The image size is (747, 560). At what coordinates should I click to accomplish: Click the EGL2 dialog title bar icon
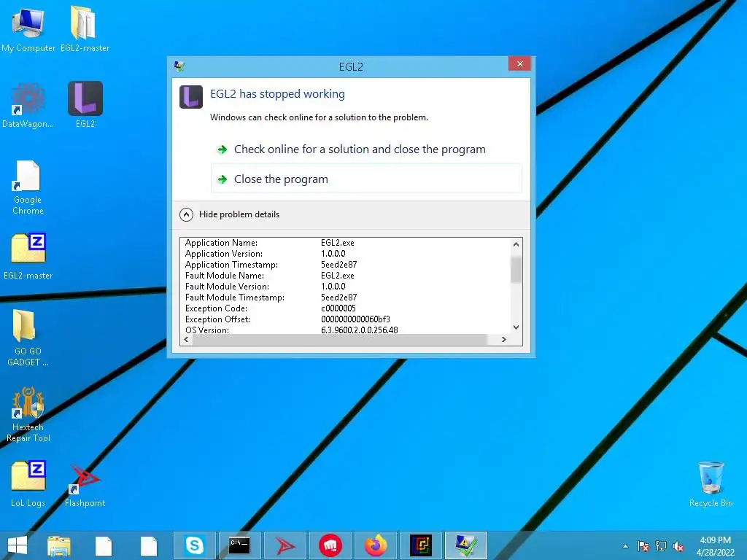179,66
